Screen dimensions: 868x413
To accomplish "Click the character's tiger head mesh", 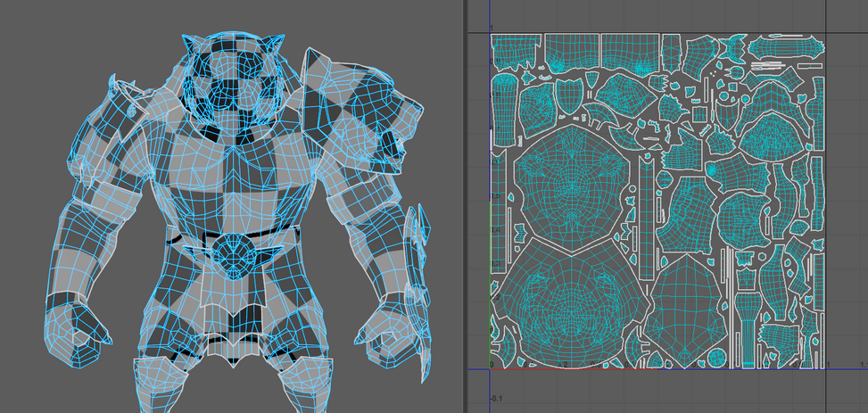I will pos(230,85).
